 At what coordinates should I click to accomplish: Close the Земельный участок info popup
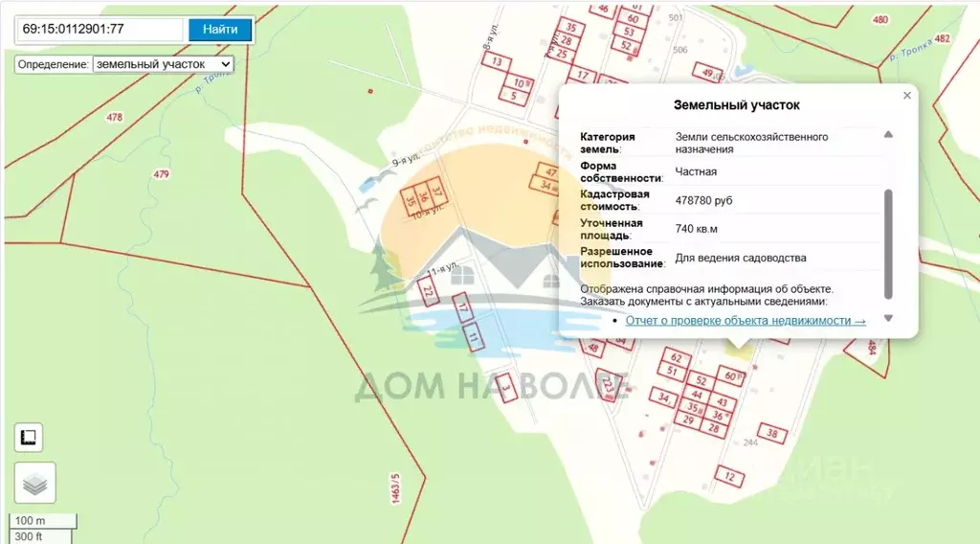907,95
